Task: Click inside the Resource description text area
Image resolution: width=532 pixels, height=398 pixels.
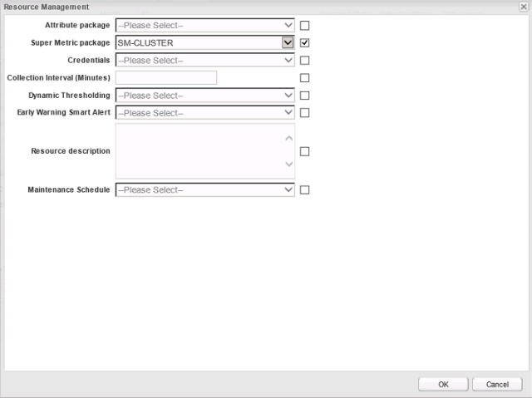Action: pyautogui.click(x=199, y=151)
